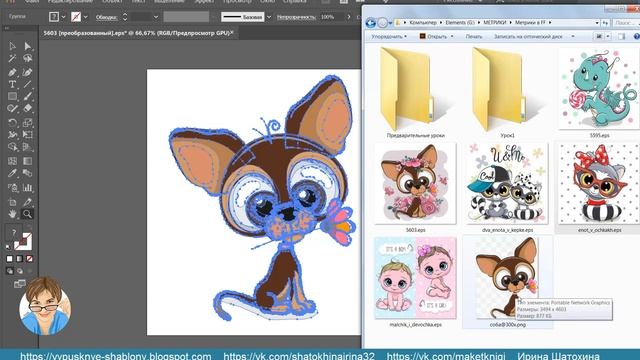640x360 pixels.
Task: Set paint mode to Gradient
Action: [20, 259]
